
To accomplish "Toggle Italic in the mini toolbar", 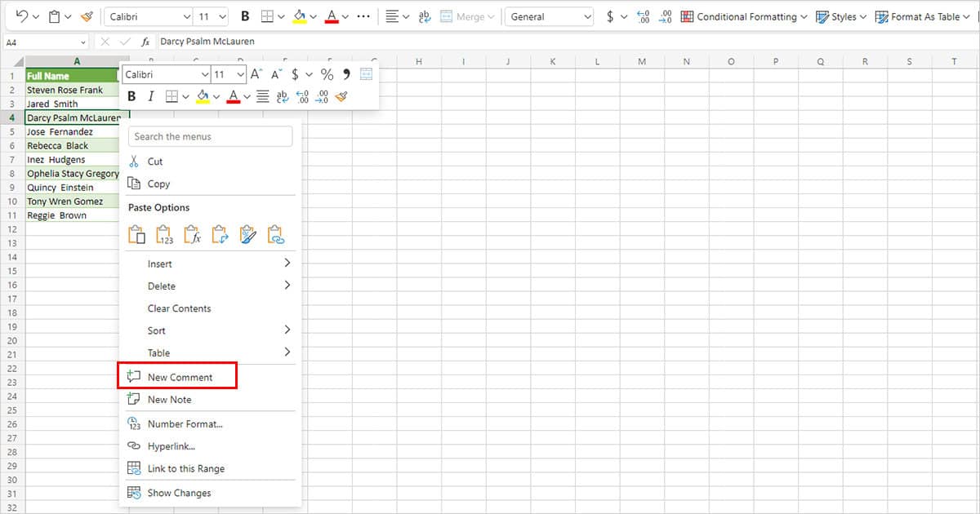I will tap(152, 96).
